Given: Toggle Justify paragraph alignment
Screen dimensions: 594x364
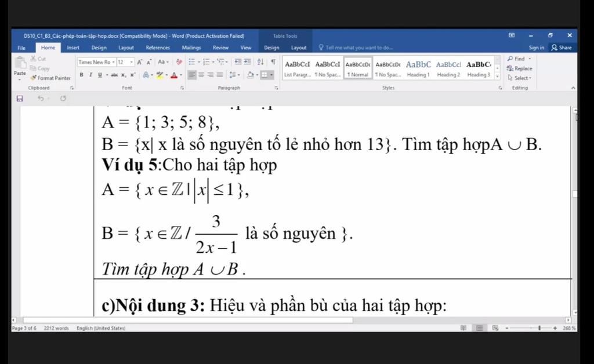Looking at the screenshot, I should [219, 75].
